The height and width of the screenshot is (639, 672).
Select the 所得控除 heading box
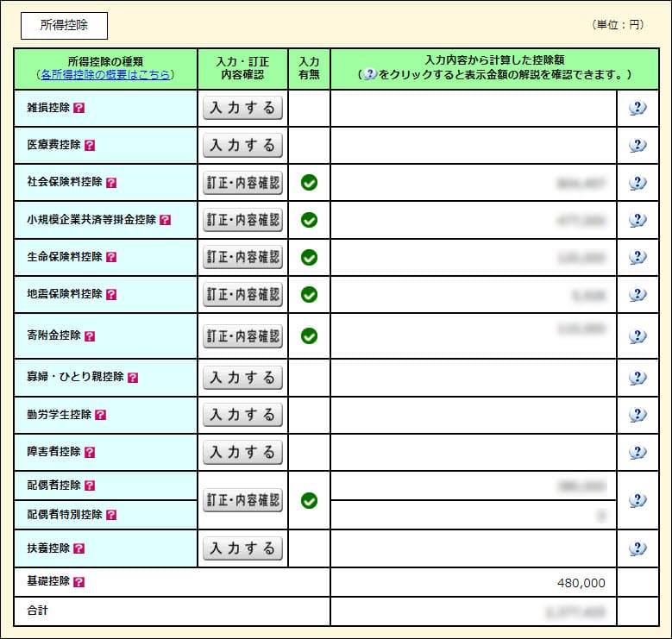[x=64, y=26]
